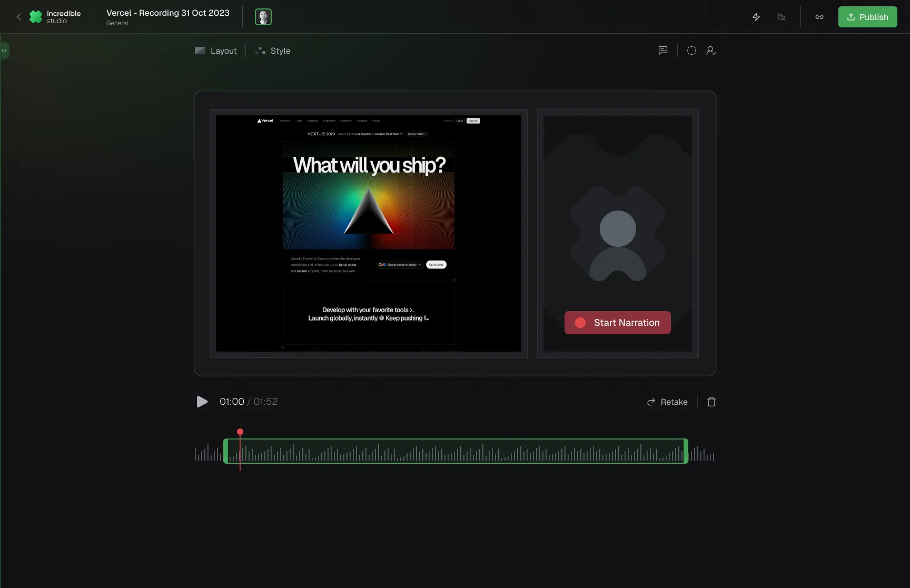The image size is (910, 588).
Task: Open the comments icon
Action: (x=663, y=51)
